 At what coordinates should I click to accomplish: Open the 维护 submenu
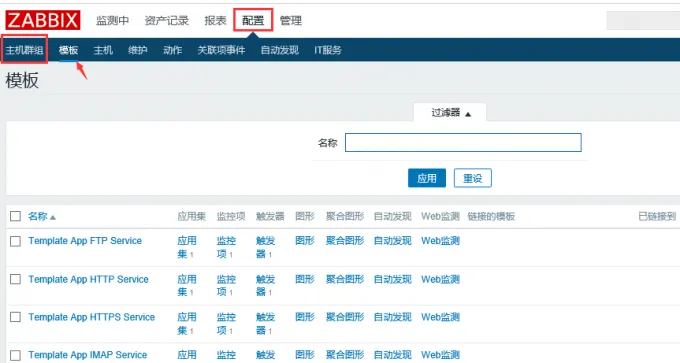[x=138, y=50]
